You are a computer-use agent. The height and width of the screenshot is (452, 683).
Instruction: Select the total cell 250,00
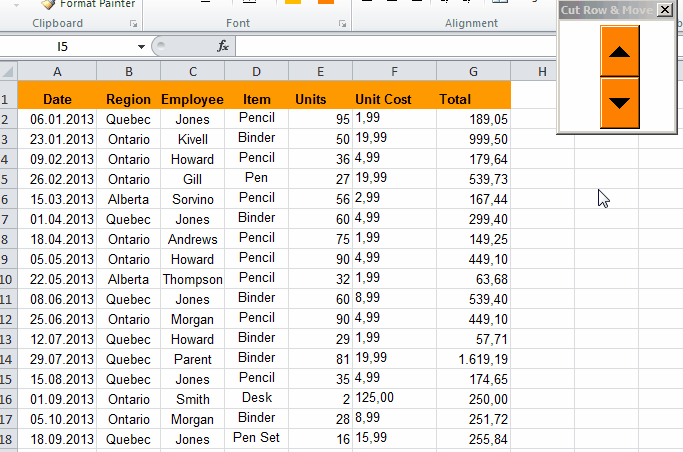coord(473,399)
